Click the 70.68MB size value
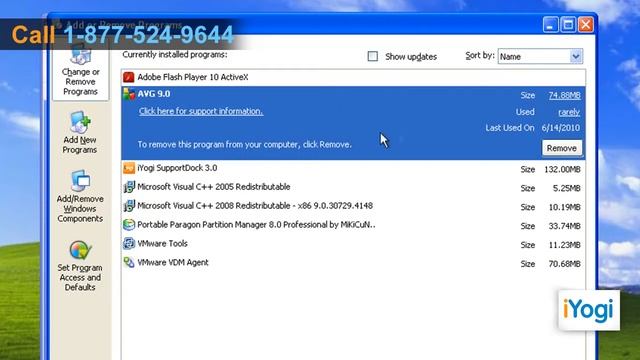Screen dimensions: 640x360 pyautogui.click(x=564, y=264)
